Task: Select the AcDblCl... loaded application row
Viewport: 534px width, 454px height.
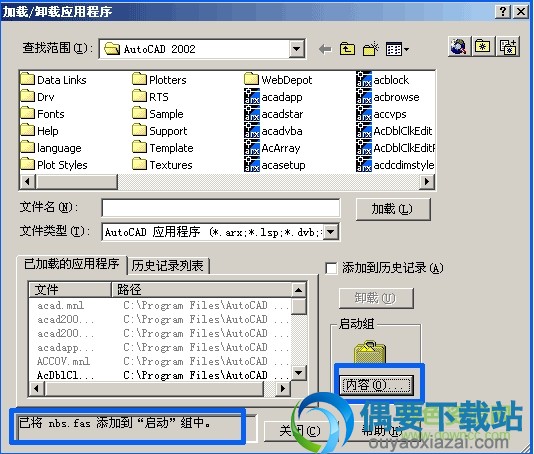Action: (x=160, y=375)
